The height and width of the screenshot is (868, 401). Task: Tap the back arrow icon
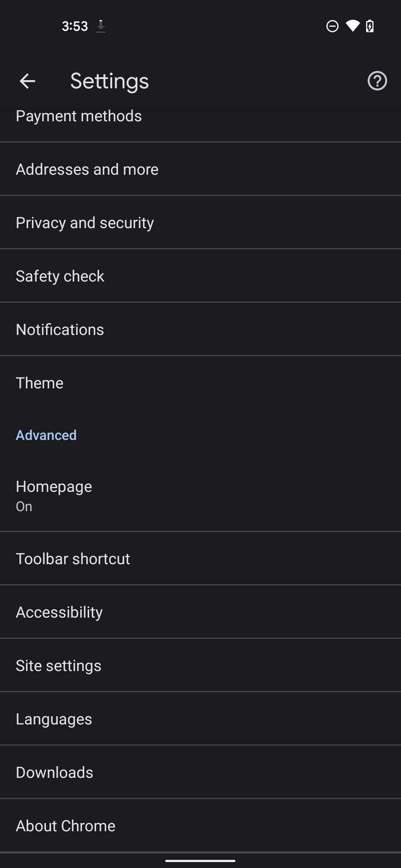coord(27,81)
